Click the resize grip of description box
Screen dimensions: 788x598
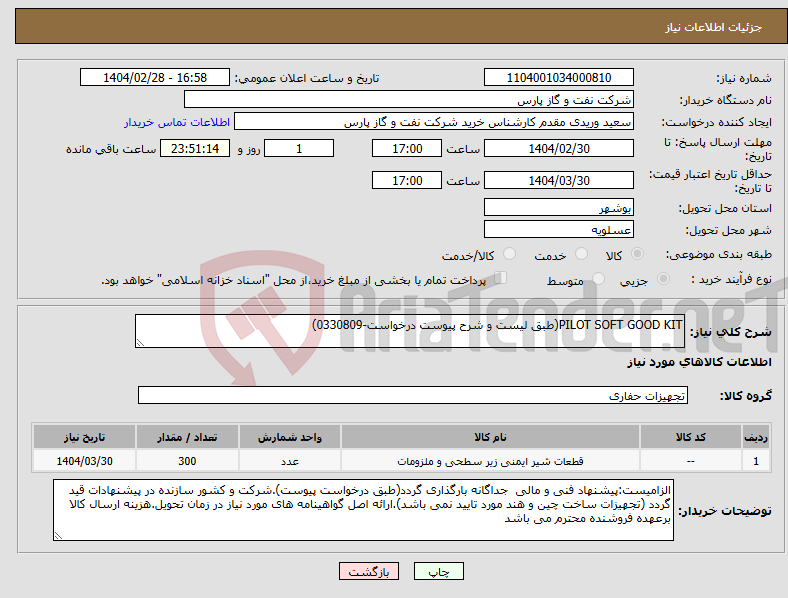click(x=140, y=343)
